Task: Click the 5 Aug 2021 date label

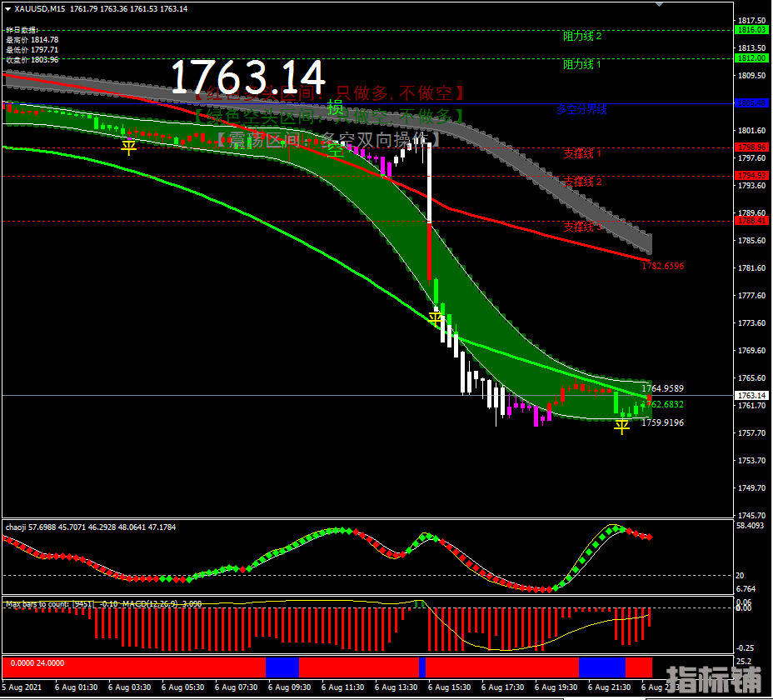Action: (x=22, y=687)
